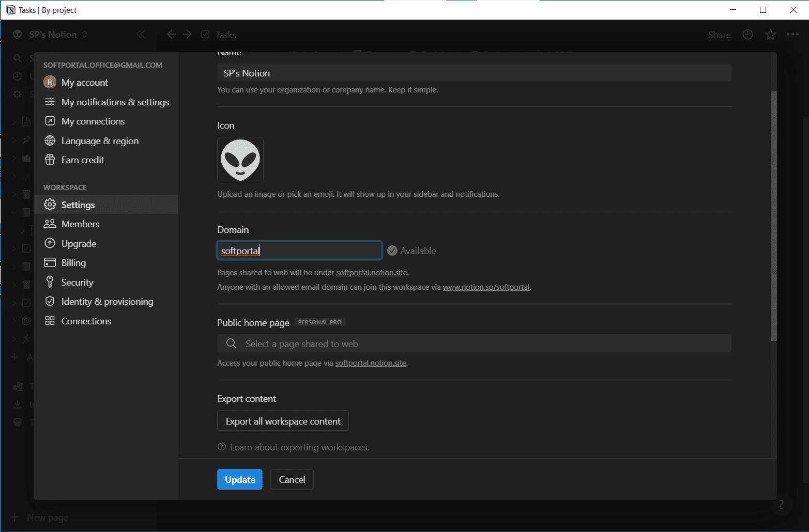Viewport: 809px width, 532px height.
Task: Go forward with the right arrow
Action: (x=187, y=35)
